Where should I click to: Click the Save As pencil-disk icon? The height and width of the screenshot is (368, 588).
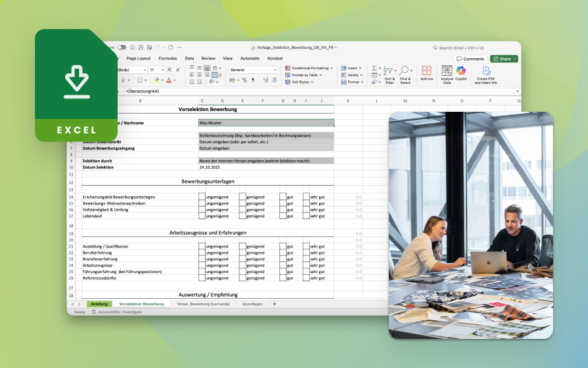(150, 47)
